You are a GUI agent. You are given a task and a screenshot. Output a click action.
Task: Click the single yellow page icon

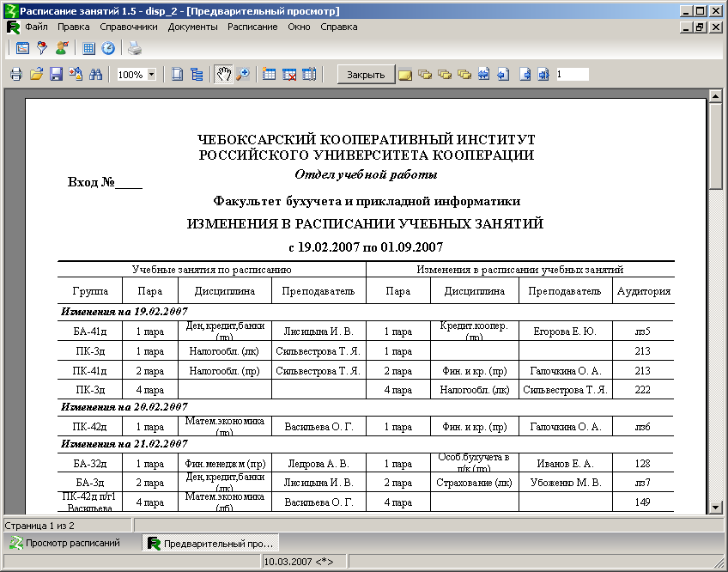coord(405,75)
